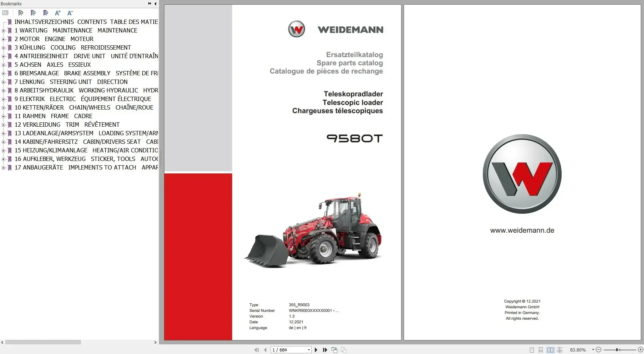The width and height of the screenshot is (644, 354).
Task: Increase bookmark text size with A+ icon
Action: click(x=57, y=13)
